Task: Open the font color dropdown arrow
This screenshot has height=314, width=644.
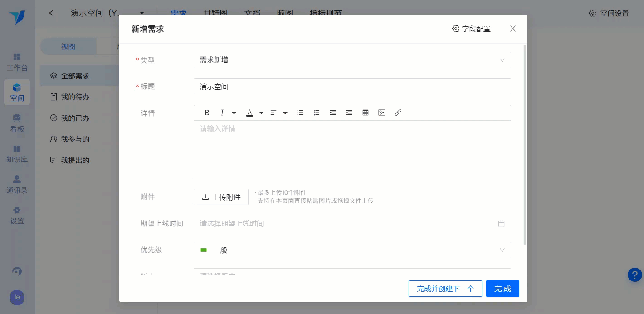Action: tap(262, 113)
